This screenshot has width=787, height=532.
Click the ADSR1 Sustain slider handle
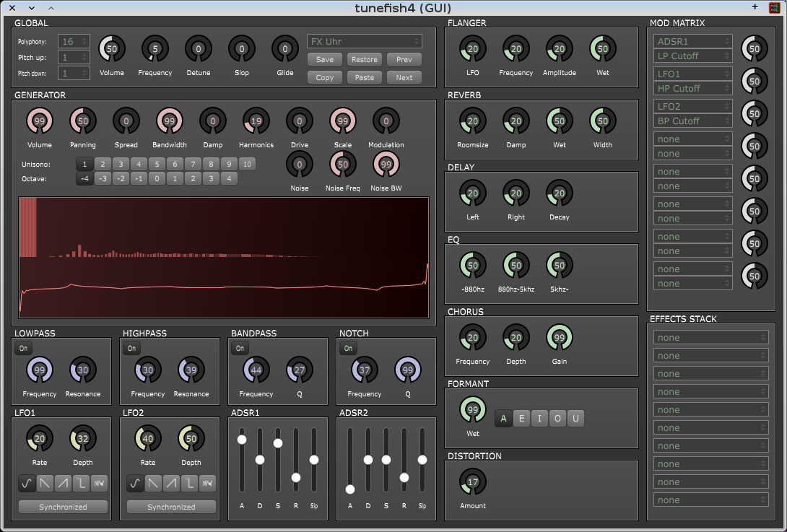(x=277, y=443)
